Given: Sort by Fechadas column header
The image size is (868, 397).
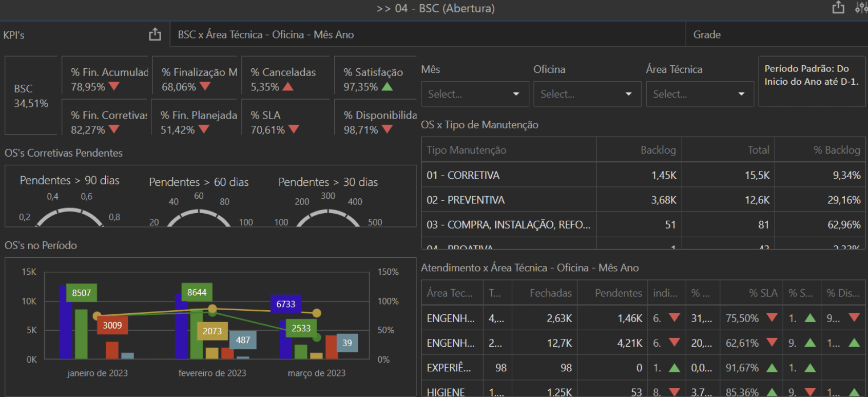Looking at the screenshot, I should (x=545, y=293).
